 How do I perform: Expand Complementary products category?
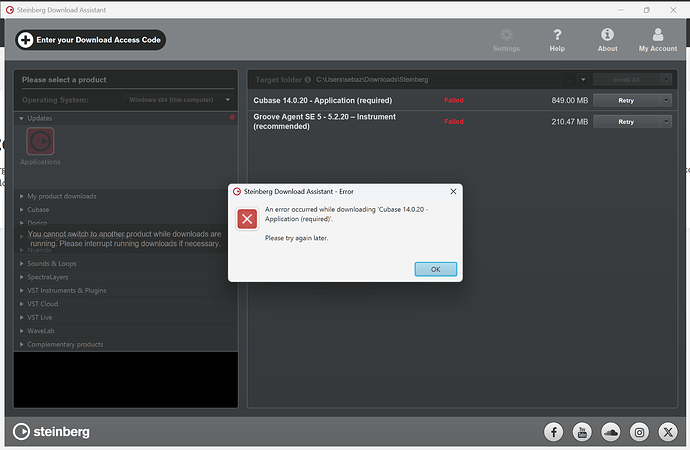click(x=22, y=344)
